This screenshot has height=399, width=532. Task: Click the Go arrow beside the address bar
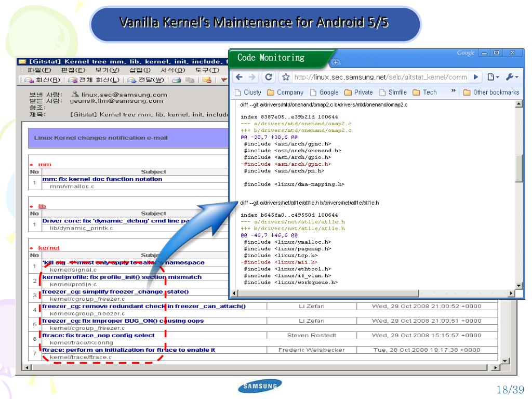pos(476,77)
